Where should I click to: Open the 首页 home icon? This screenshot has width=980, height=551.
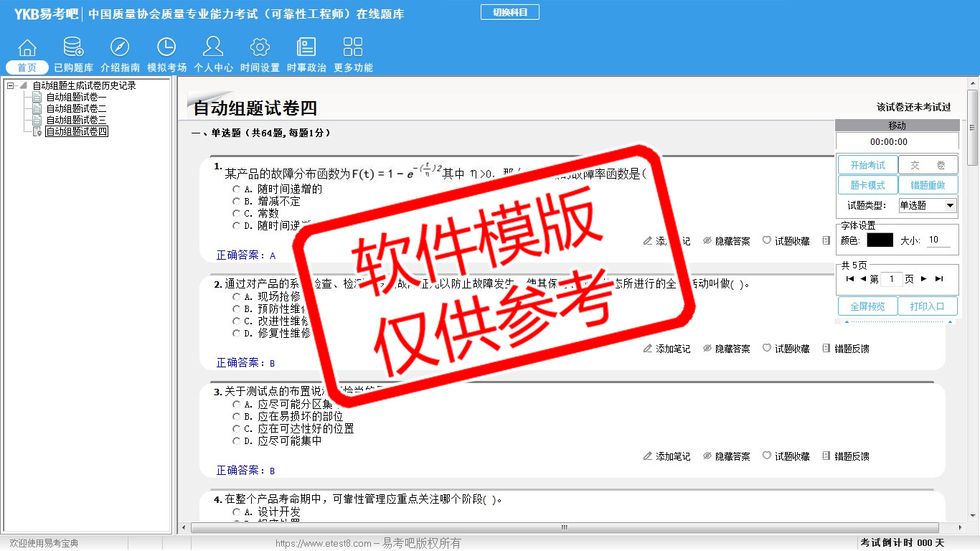27,48
